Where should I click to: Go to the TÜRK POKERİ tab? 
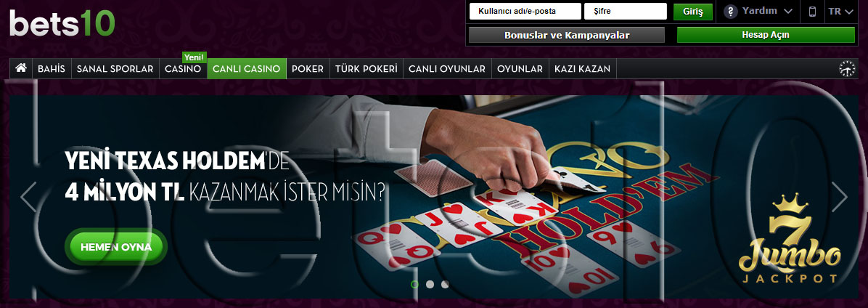tap(366, 69)
